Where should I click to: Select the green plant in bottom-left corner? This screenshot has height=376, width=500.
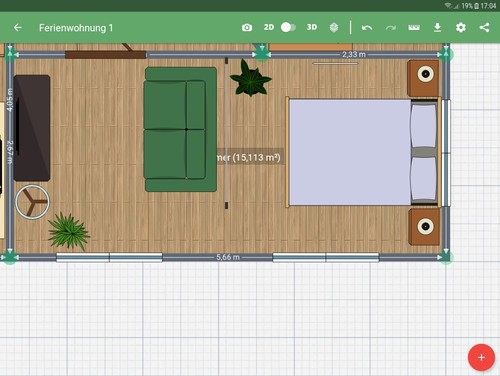coord(68,231)
